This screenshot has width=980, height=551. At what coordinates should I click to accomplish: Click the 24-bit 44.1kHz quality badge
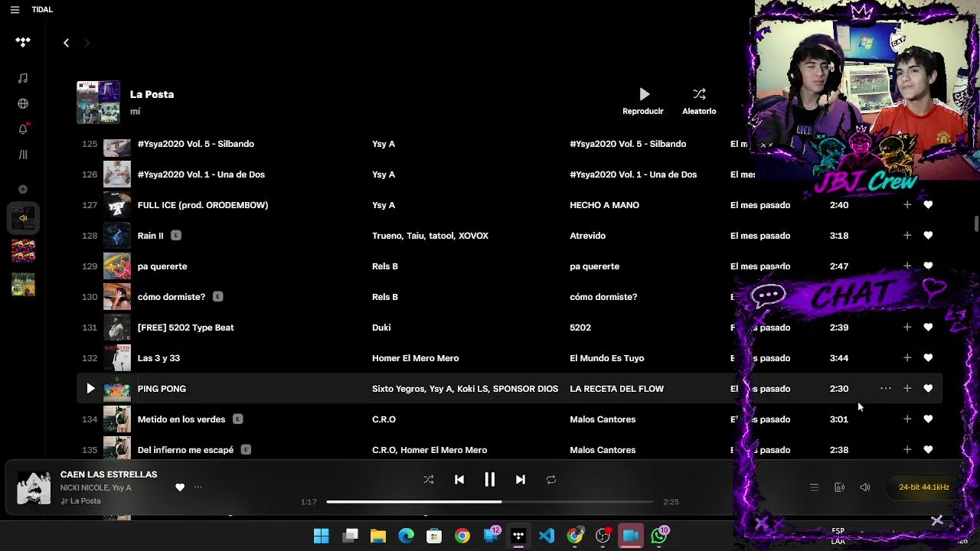tap(924, 487)
